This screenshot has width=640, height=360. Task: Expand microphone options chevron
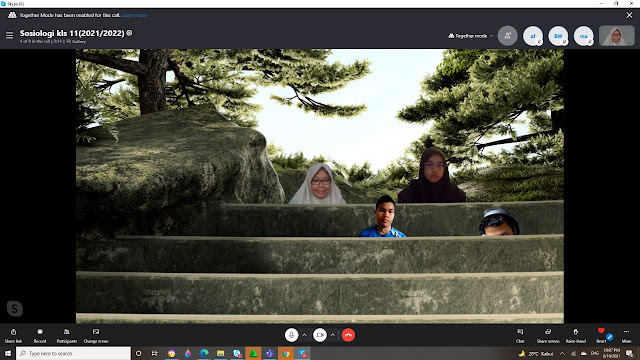[304, 335]
